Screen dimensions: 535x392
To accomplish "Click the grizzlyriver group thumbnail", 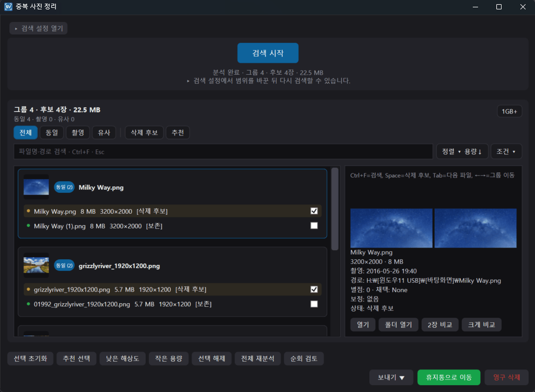I will point(36,266).
